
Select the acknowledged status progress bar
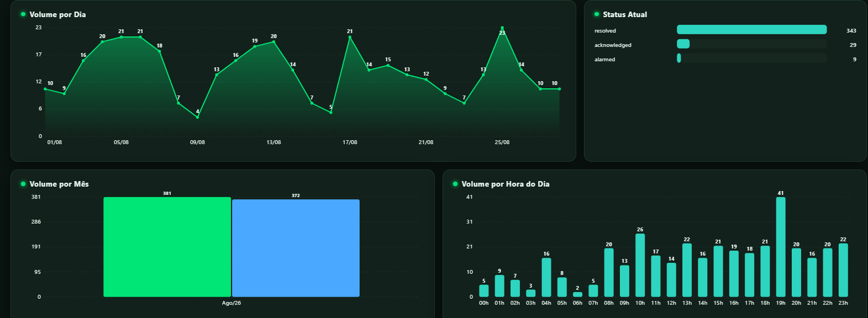pos(751,44)
